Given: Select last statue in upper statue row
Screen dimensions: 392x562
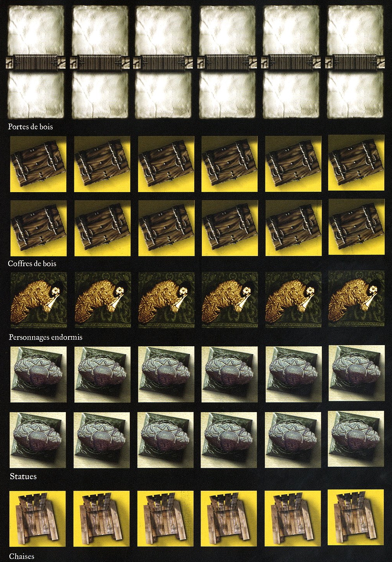Looking at the screenshot, I should [x=356, y=373].
